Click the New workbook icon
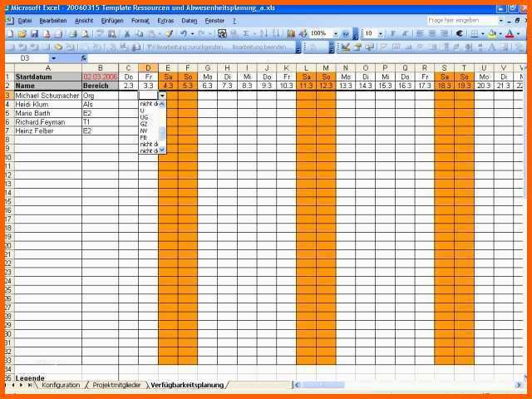This screenshot has height=399, width=532. point(10,33)
